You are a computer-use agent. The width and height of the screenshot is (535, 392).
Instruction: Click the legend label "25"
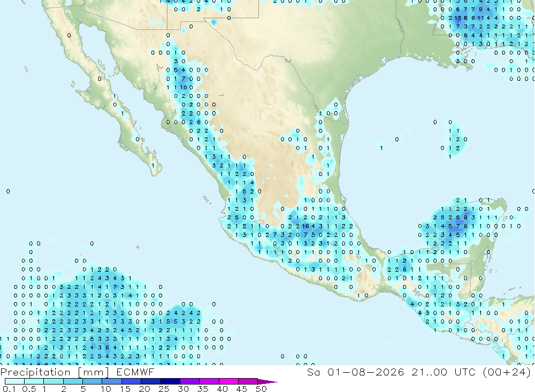tap(164, 389)
